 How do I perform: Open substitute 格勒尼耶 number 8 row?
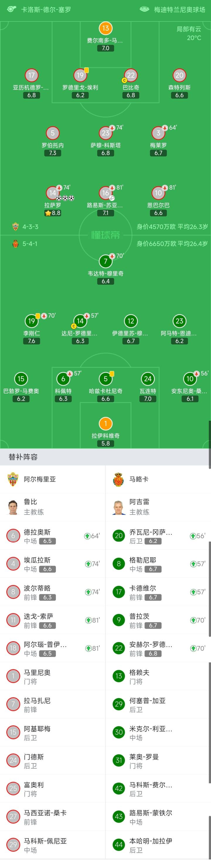158,564
